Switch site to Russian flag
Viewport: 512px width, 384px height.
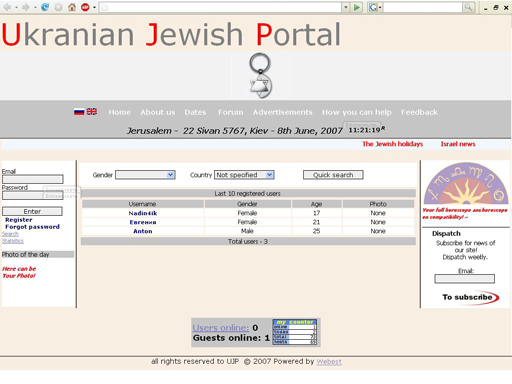79,112
